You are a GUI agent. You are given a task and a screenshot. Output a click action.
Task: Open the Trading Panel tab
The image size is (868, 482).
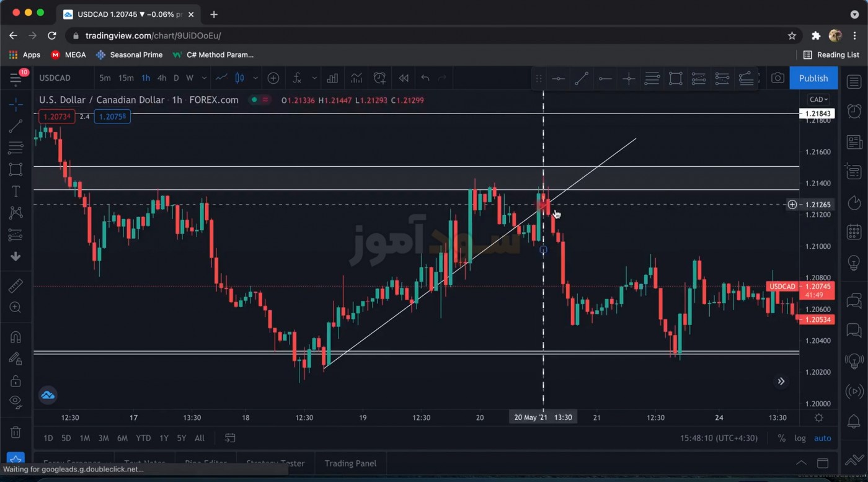350,463
